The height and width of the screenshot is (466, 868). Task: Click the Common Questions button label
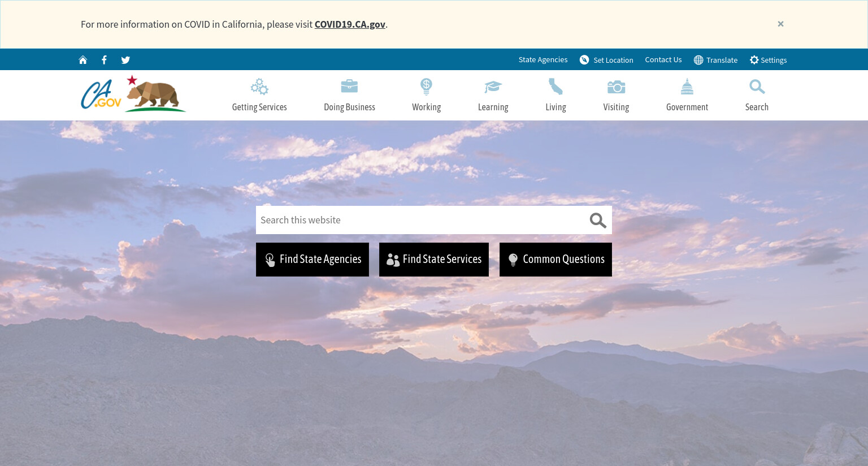pyautogui.click(x=563, y=259)
